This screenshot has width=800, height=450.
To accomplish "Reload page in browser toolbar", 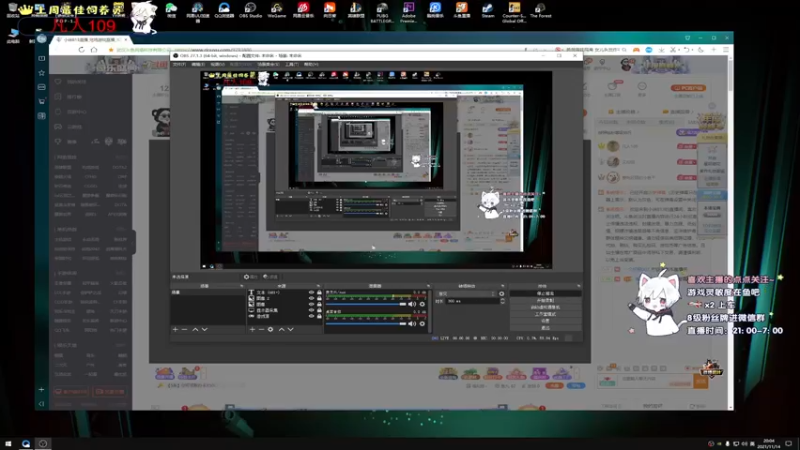I will pos(81,49).
